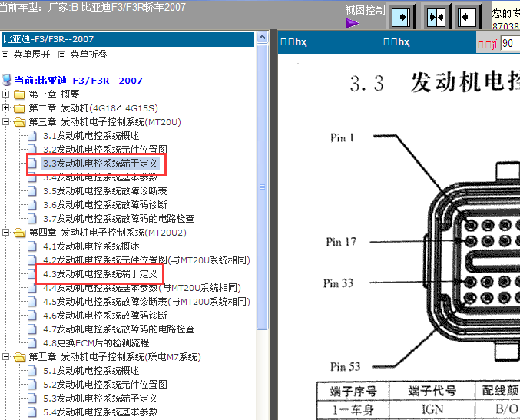The height and width of the screenshot is (420, 520).
Task: Click 菜单展开 to expand all menus
Action: [x=31, y=55]
